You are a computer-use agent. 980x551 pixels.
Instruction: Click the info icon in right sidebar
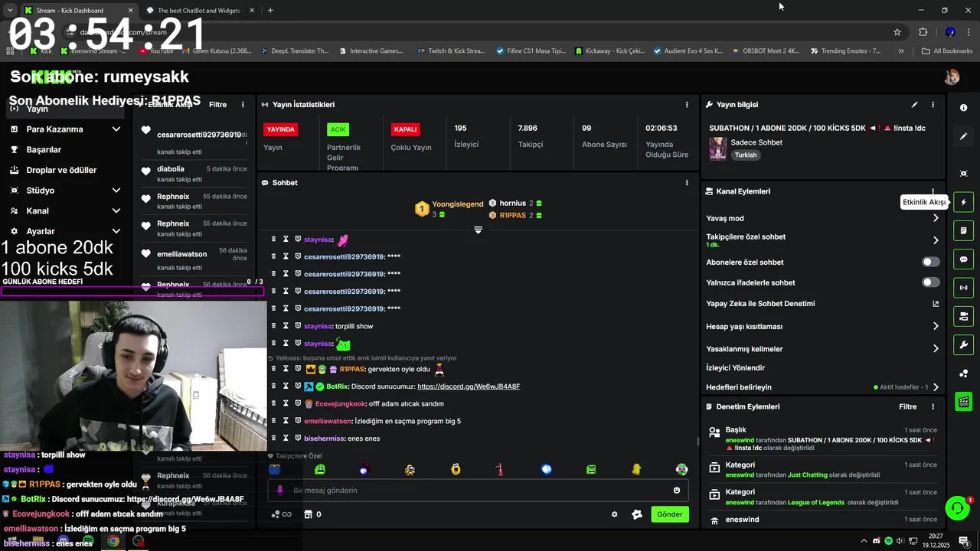coord(963,108)
